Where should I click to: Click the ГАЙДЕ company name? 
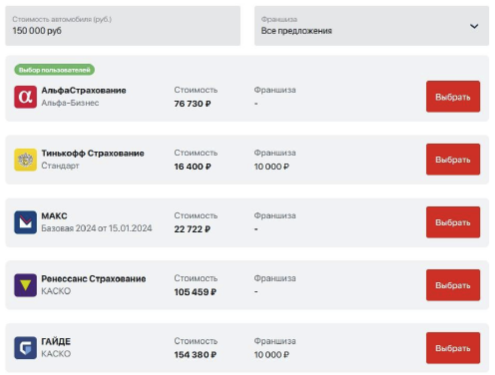coord(56,341)
